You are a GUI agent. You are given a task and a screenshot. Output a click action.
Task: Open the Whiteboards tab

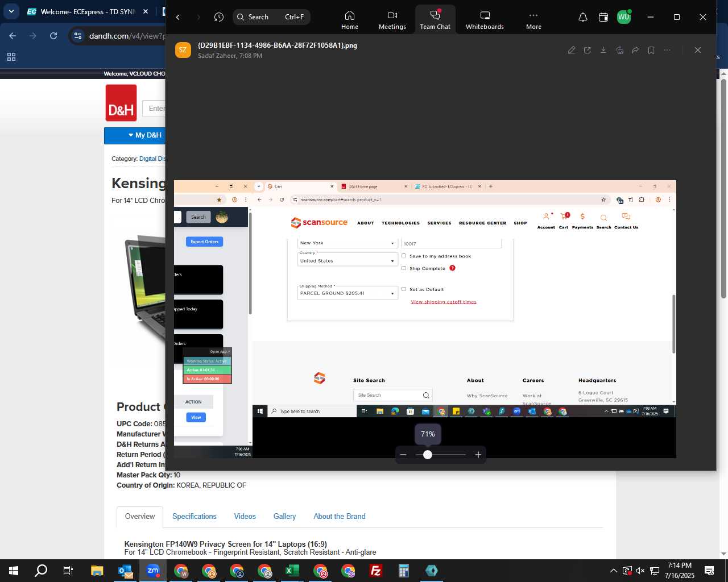[x=485, y=20]
